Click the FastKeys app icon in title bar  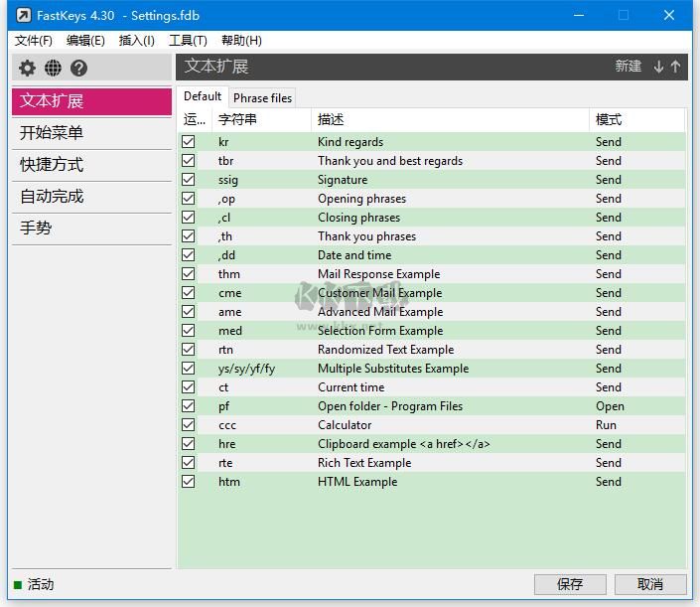[x=24, y=15]
